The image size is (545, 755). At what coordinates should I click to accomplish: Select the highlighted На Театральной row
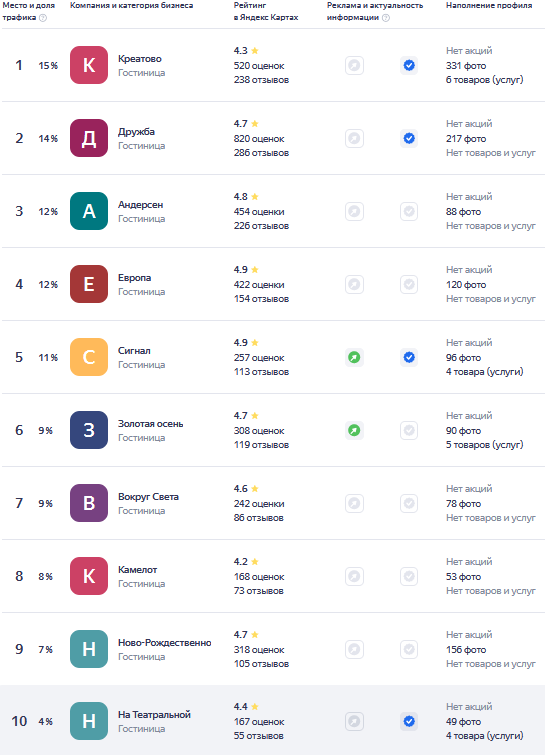click(272, 721)
